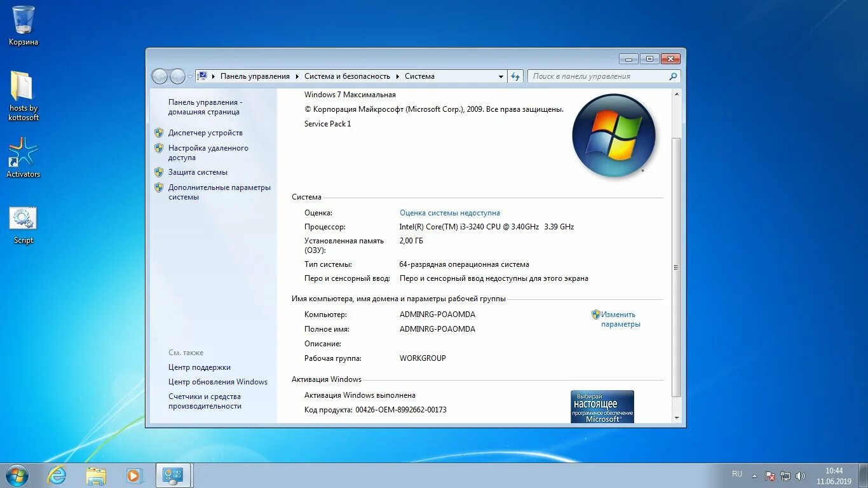The width and height of the screenshot is (868, 488).
Task: Click shield icon next to Защита системы
Action: click(159, 172)
